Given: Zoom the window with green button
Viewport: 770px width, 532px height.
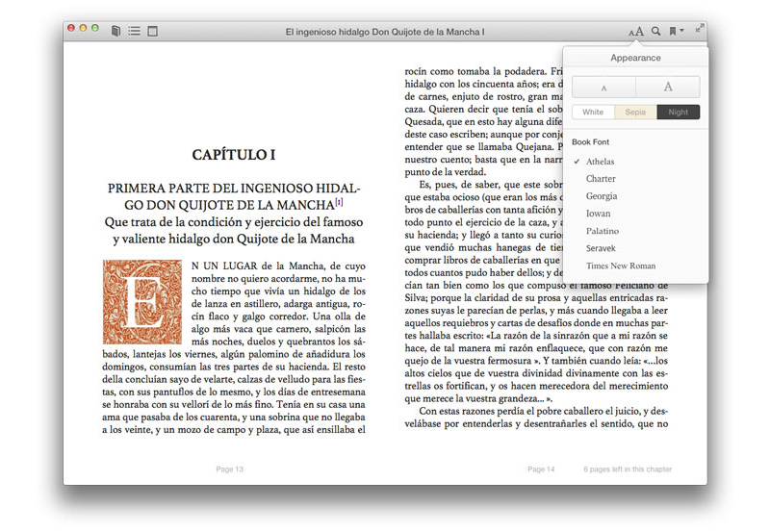Looking at the screenshot, I should pos(95,28).
